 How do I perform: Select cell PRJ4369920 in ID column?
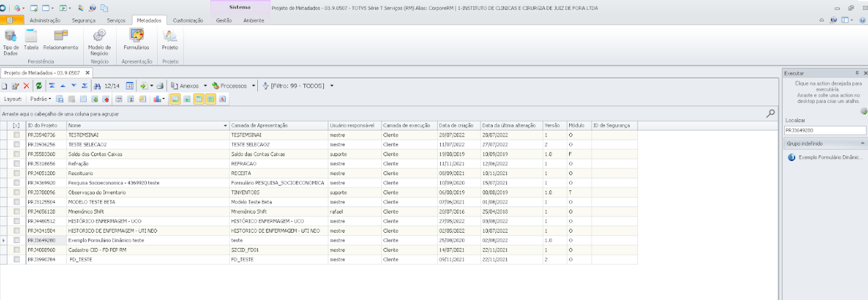click(x=46, y=182)
